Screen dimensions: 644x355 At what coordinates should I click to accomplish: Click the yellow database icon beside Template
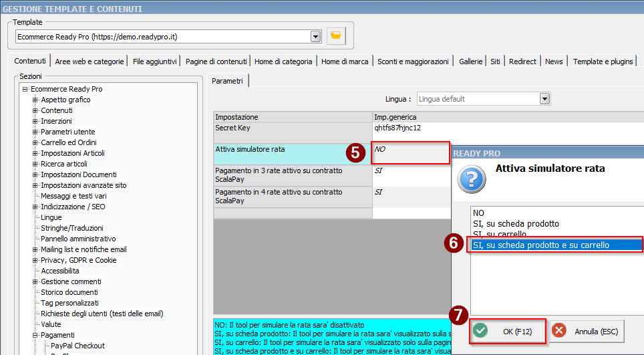coord(336,35)
